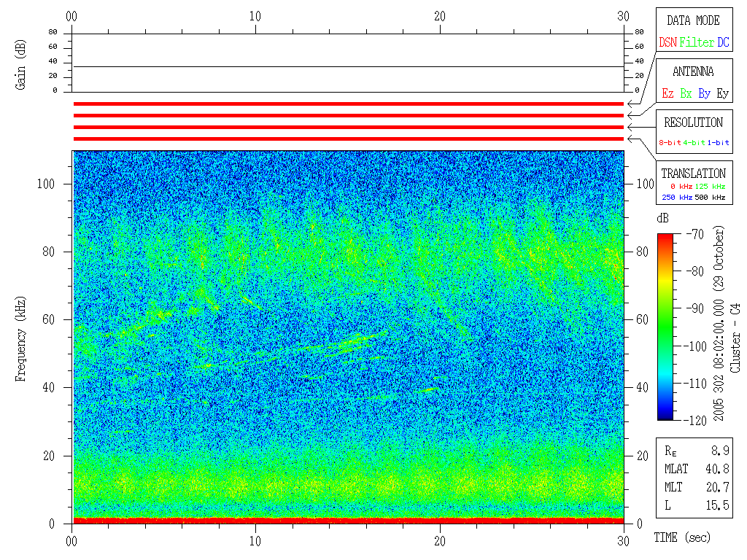Click the red 0 kHz translation label
The width and height of the screenshot is (747, 560).
point(681,186)
